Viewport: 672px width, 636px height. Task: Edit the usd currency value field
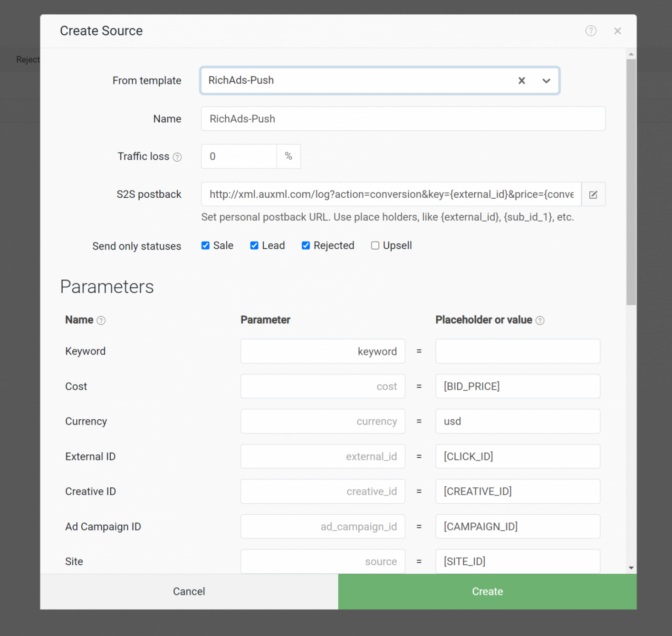tap(518, 421)
